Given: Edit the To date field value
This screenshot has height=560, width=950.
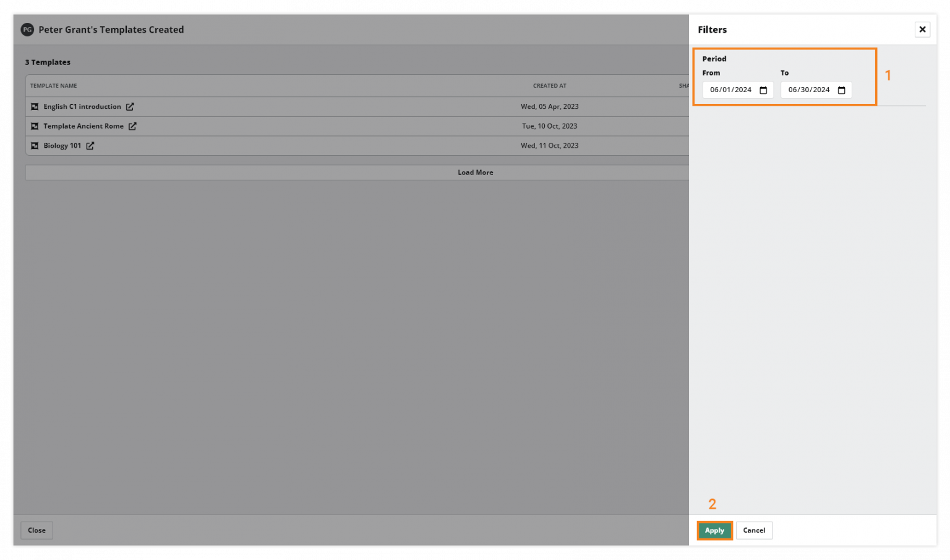Looking at the screenshot, I should (808, 90).
